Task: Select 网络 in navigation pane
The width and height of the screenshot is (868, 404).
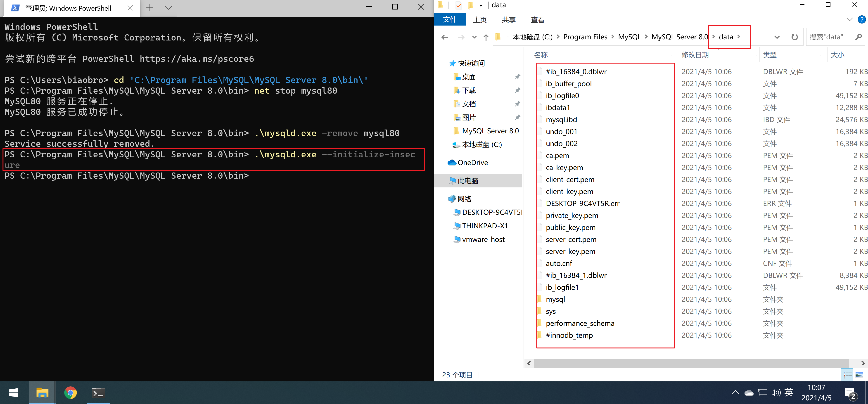Action: [x=464, y=199]
